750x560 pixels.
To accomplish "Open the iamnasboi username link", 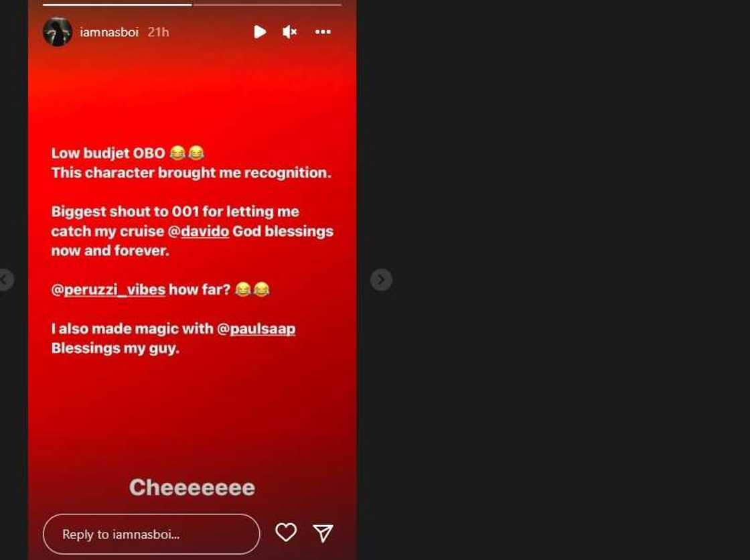I will [109, 32].
